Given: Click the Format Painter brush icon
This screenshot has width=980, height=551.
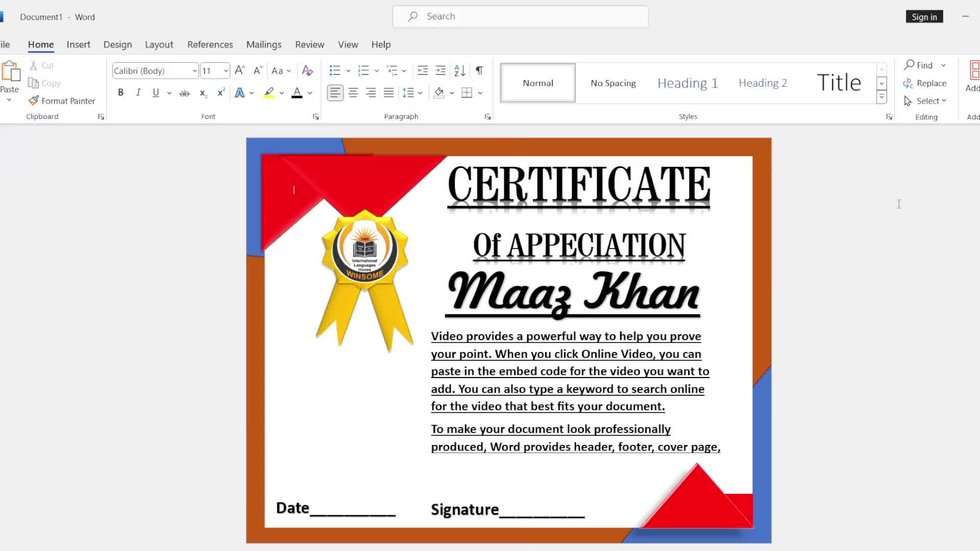Looking at the screenshot, I should [34, 101].
